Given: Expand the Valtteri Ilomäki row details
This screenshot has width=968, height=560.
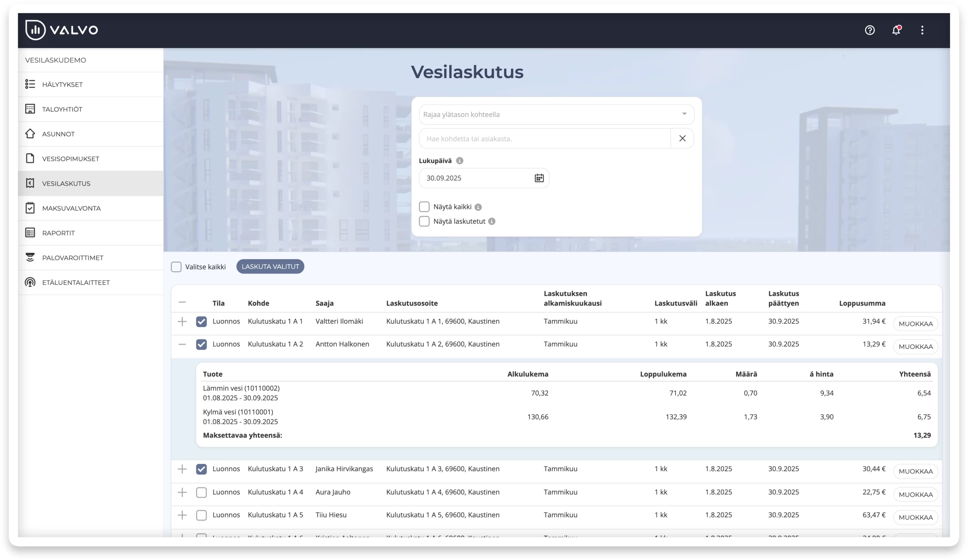Looking at the screenshot, I should [182, 321].
